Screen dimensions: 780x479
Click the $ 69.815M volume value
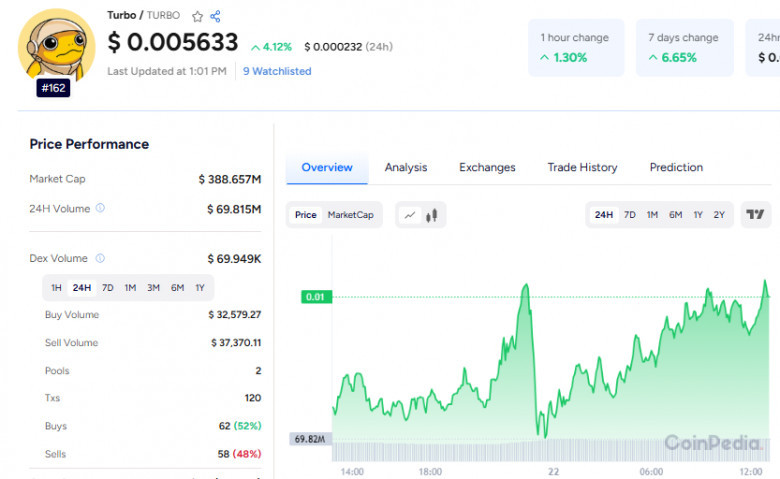click(x=234, y=209)
